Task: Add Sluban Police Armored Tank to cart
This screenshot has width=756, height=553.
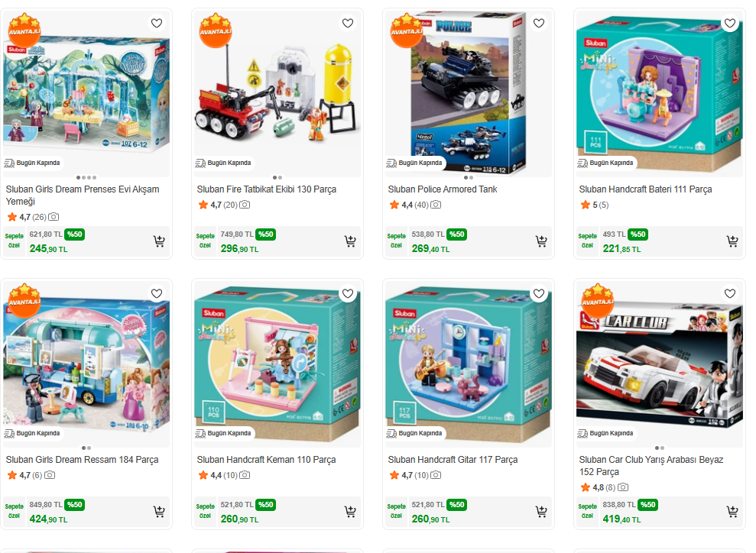Action: [x=541, y=241]
